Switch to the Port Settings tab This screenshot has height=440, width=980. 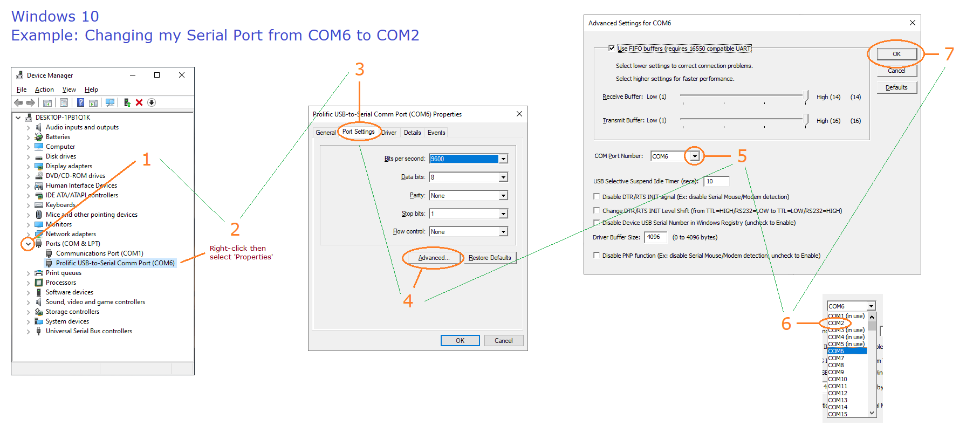click(358, 132)
